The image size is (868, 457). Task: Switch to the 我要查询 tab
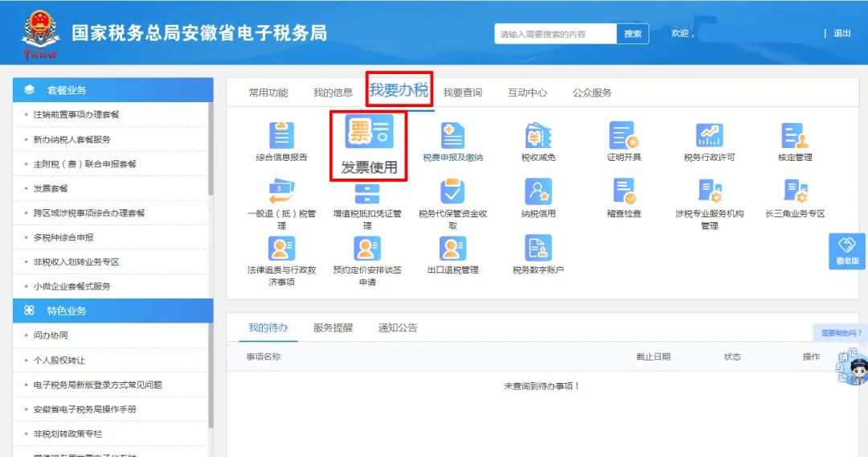pyautogui.click(x=463, y=93)
